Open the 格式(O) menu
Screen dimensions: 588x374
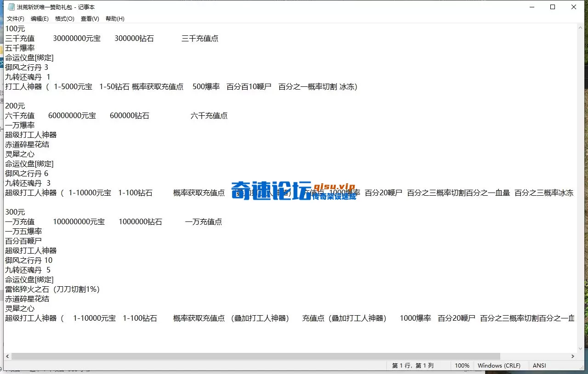pyautogui.click(x=64, y=18)
